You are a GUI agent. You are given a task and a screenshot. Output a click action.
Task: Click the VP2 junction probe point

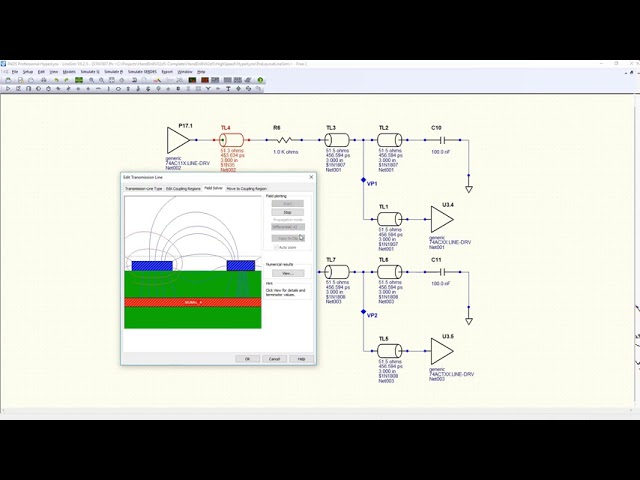(x=363, y=311)
